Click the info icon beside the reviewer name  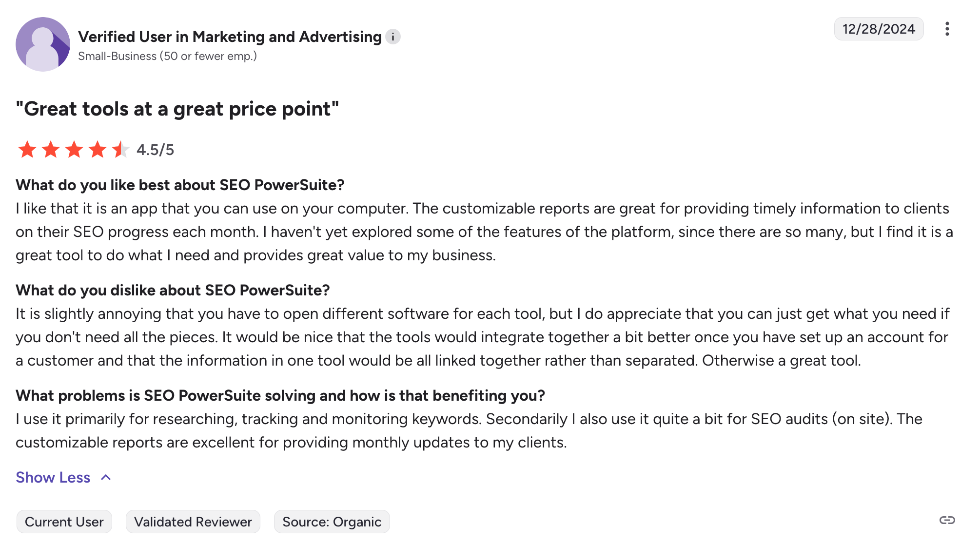click(x=393, y=37)
